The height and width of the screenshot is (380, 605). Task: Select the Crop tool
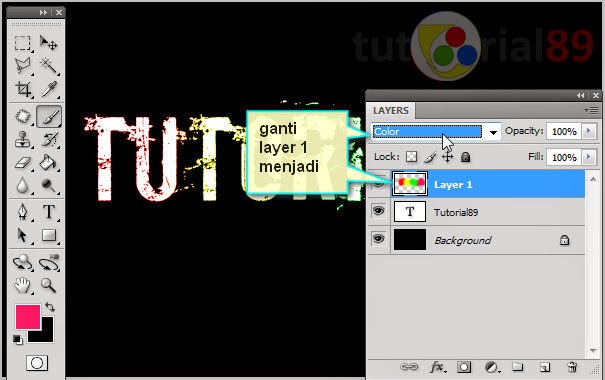pyautogui.click(x=22, y=89)
